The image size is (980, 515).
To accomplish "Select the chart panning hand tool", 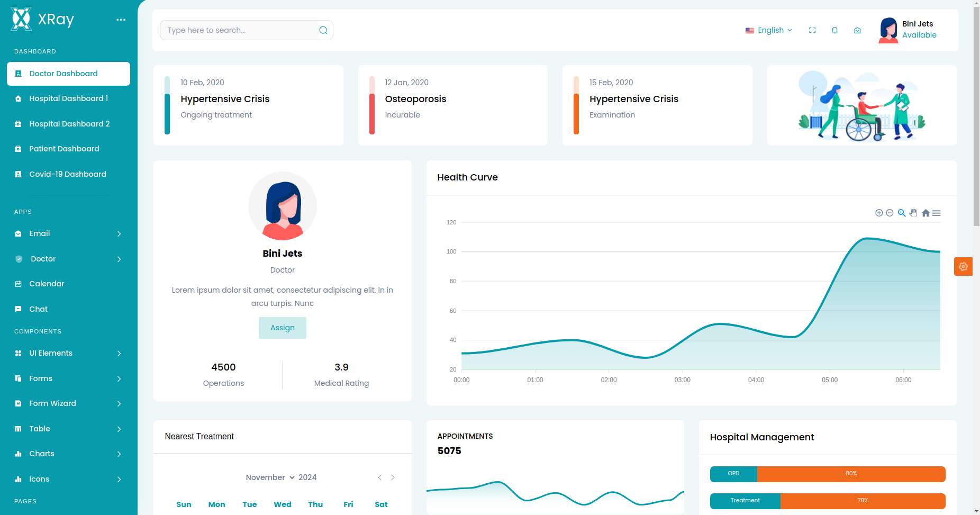I will (x=913, y=213).
